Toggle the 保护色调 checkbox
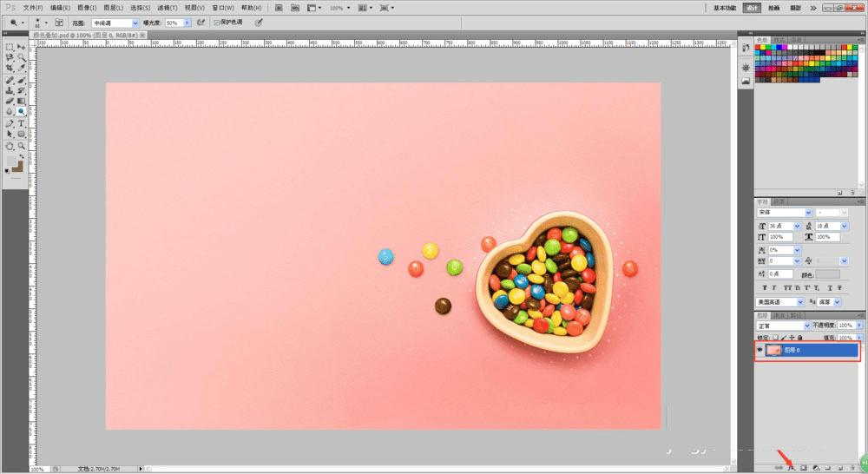Viewport: 868px width, 474px height. point(216,23)
